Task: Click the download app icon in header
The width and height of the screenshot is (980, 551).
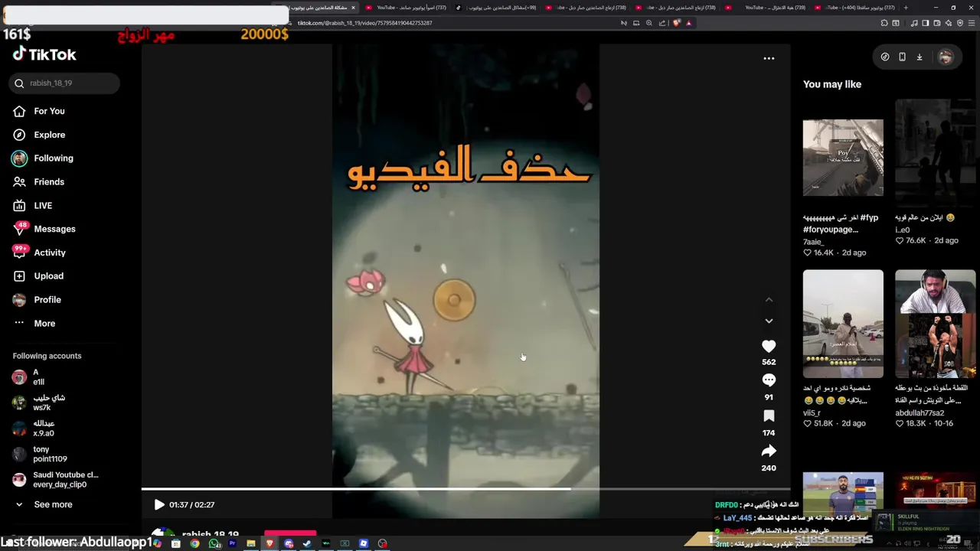Action: 920,57
